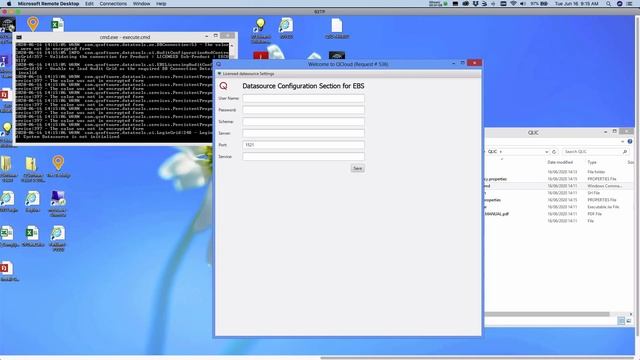640x360 pixels.
Task: Open macOS Notification Center icon
Action: coord(629,4)
